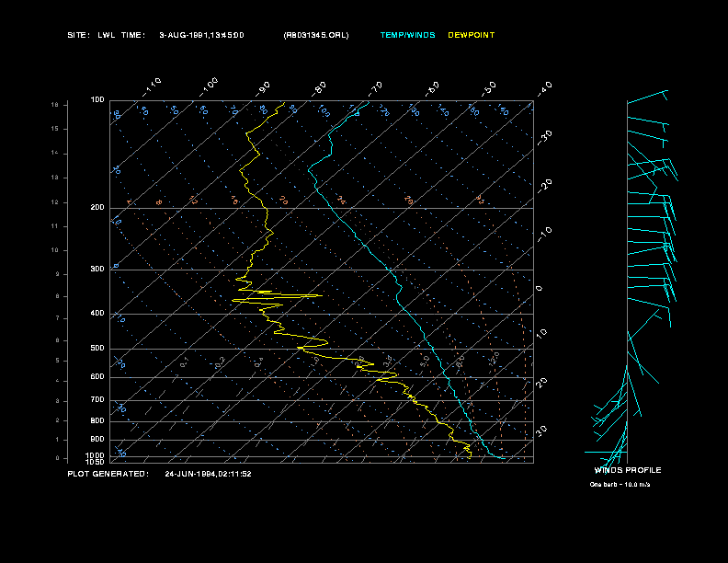Click the TEMP/WINDS legend label
Screen dimensions: 728x563
(x=407, y=35)
